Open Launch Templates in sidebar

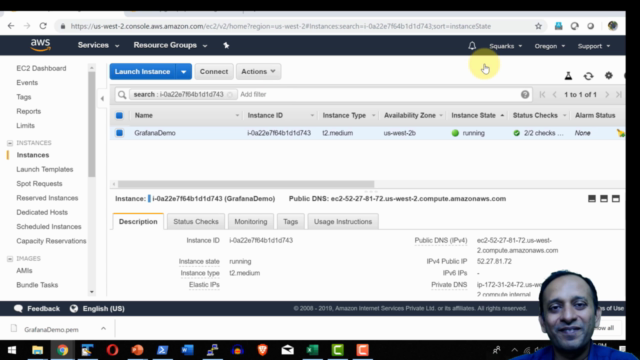tap(45, 169)
